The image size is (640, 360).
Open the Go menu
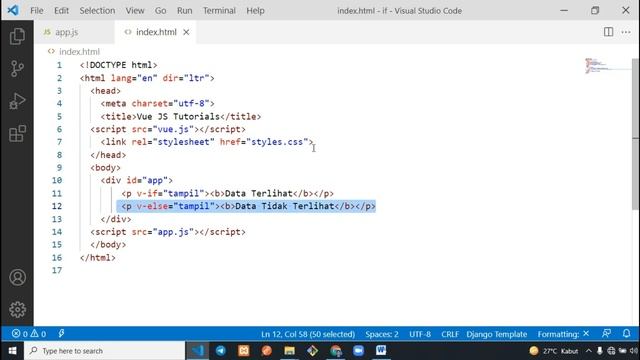coord(160,11)
